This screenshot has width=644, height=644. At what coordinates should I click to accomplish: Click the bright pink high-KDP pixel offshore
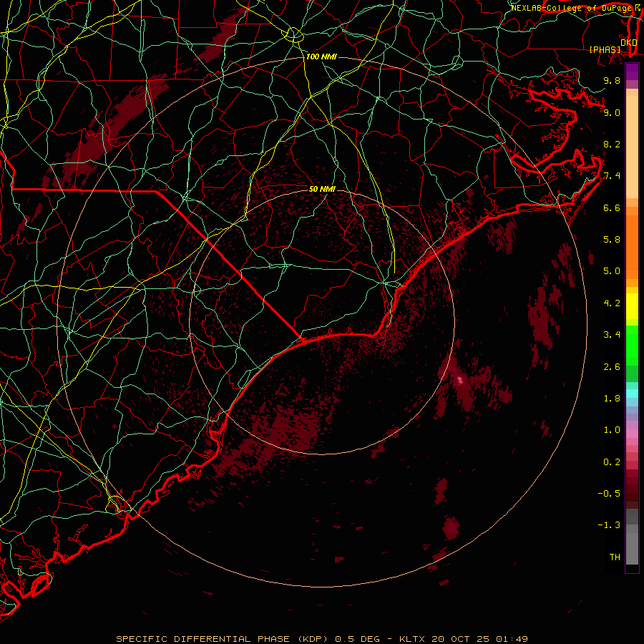pos(460,381)
